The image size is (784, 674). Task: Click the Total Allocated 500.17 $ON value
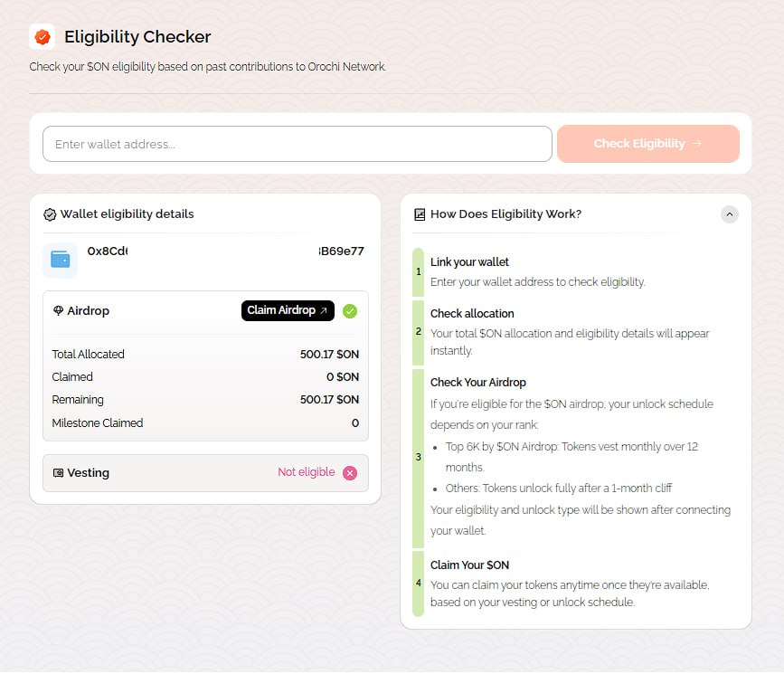[329, 355]
